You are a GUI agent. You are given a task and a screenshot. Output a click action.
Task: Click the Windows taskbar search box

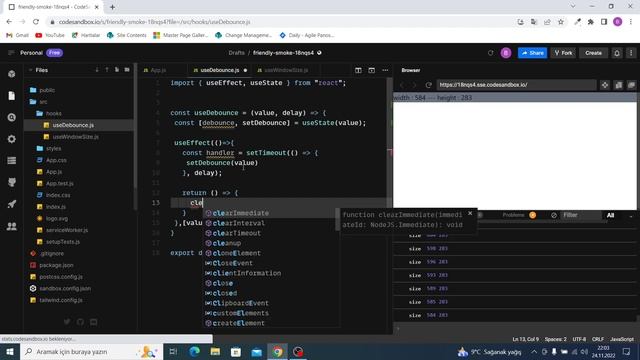coord(91,351)
